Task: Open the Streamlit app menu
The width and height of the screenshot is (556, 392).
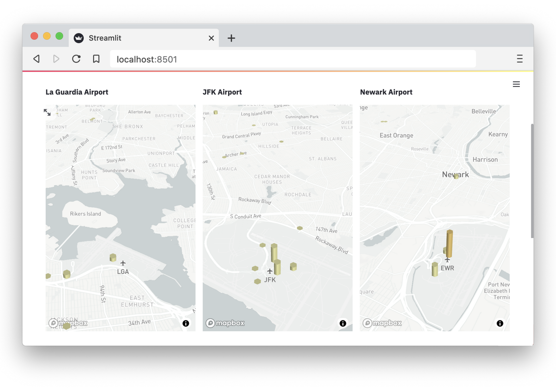Action: pyautogui.click(x=516, y=84)
